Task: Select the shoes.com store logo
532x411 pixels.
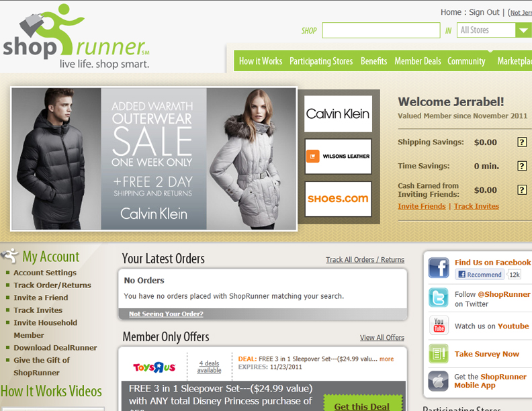Action: click(x=338, y=199)
